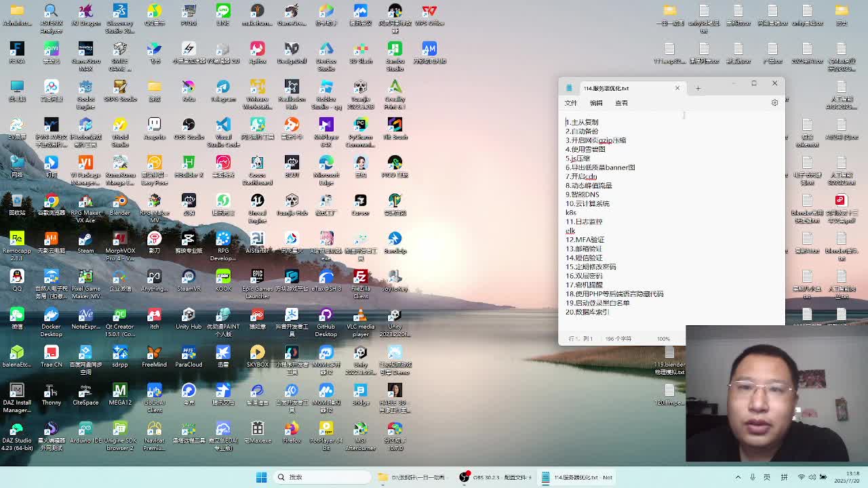The image size is (868, 488).
Task: Expand hidden system tray icons
Action: [738, 477]
